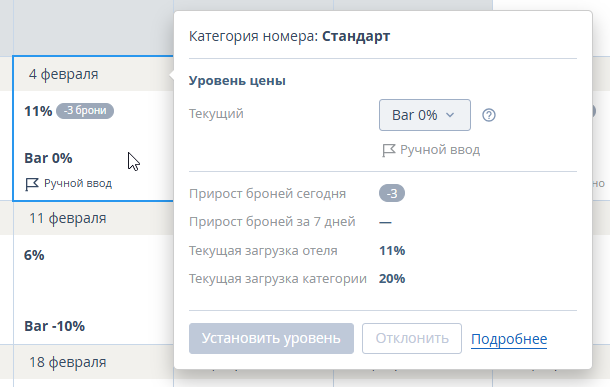Click the 11% hotel occupancy value in the popup
Viewport: 610px width, 387px height.
click(x=392, y=250)
